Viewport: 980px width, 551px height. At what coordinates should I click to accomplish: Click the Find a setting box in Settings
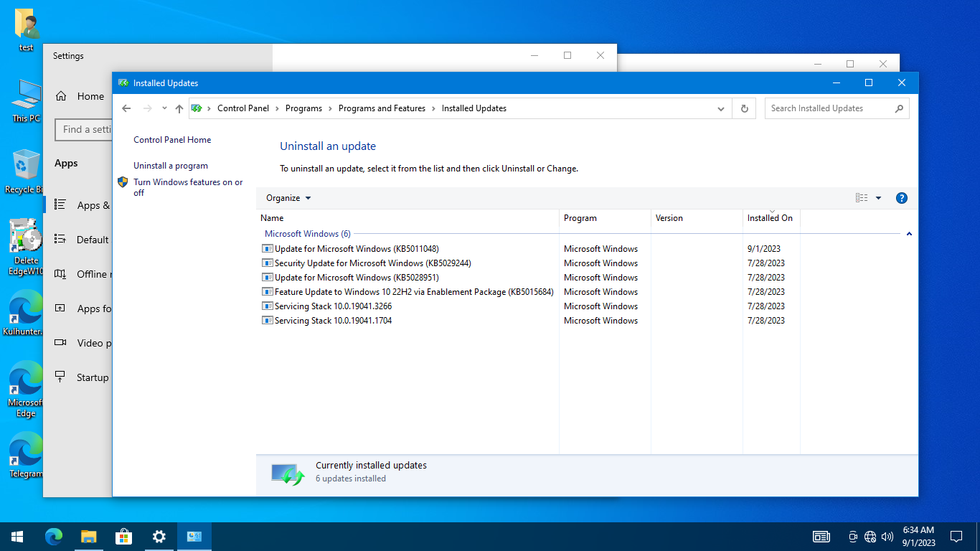(83, 130)
